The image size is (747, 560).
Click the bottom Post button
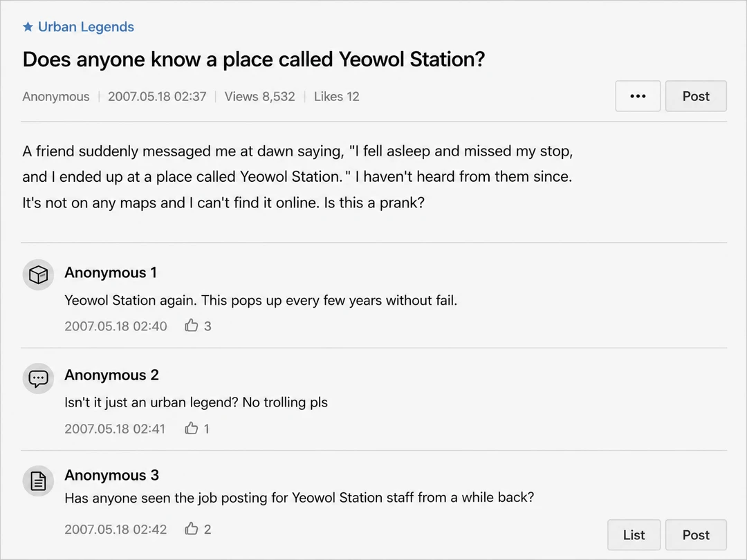(x=696, y=534)
